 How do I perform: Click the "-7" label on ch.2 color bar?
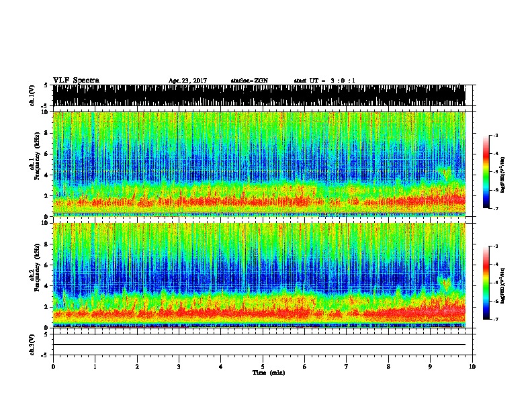pyautogui.click(x=496, y=319)
